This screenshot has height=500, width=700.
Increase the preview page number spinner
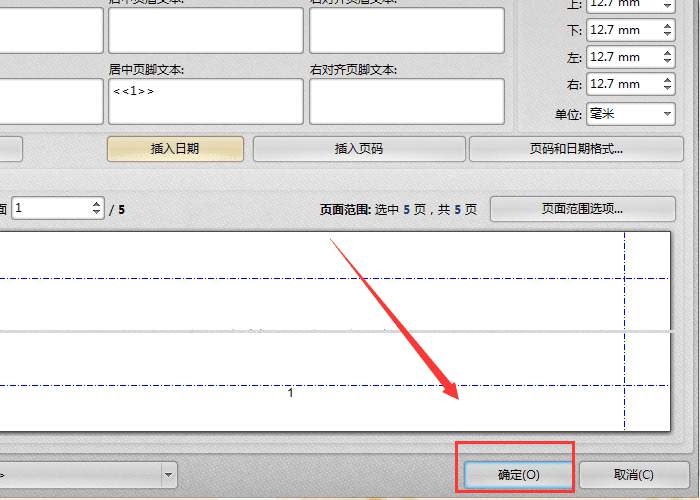click(x=96, y=204)
